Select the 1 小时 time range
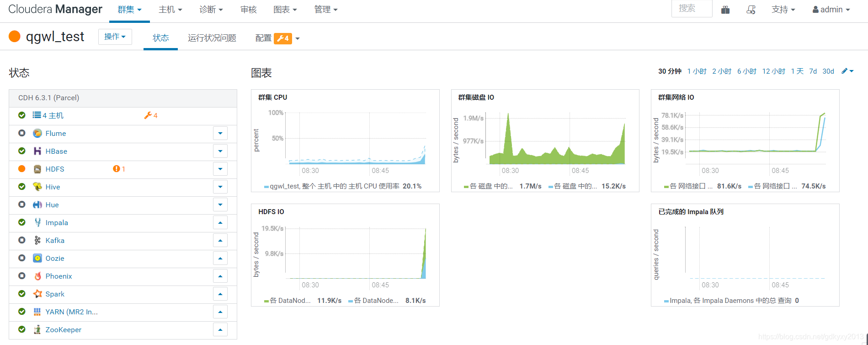 697,71
